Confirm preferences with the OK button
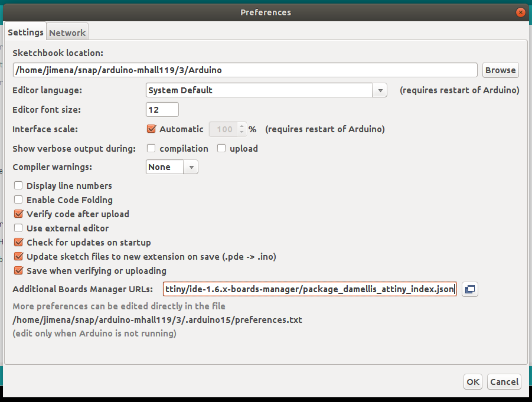The width and height of the screenshot is (532, 402). click(x=473, y=382)
